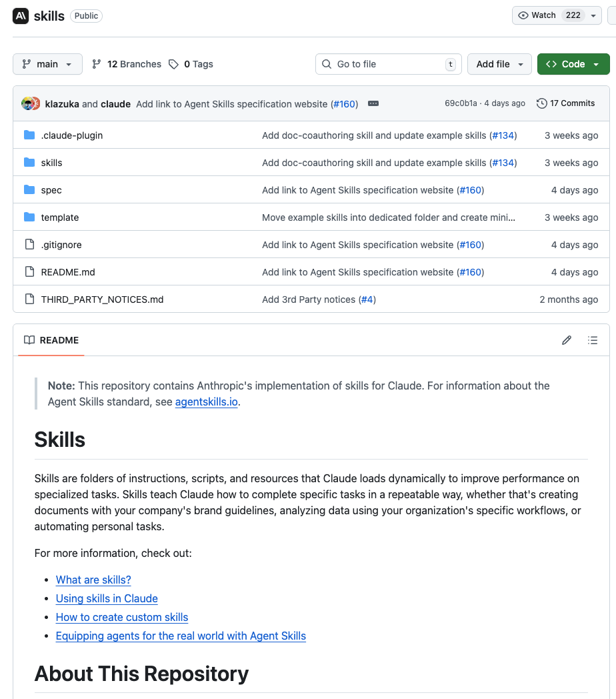Screen dimensions: 616x699
Task: Click '2 months ago' timestamp
Action: [x=569, y=299]
